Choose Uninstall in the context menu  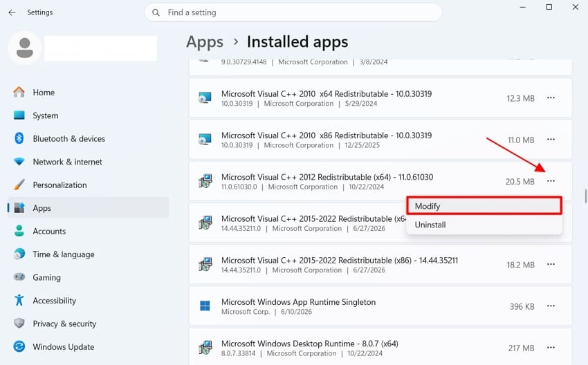click(484, 225)
